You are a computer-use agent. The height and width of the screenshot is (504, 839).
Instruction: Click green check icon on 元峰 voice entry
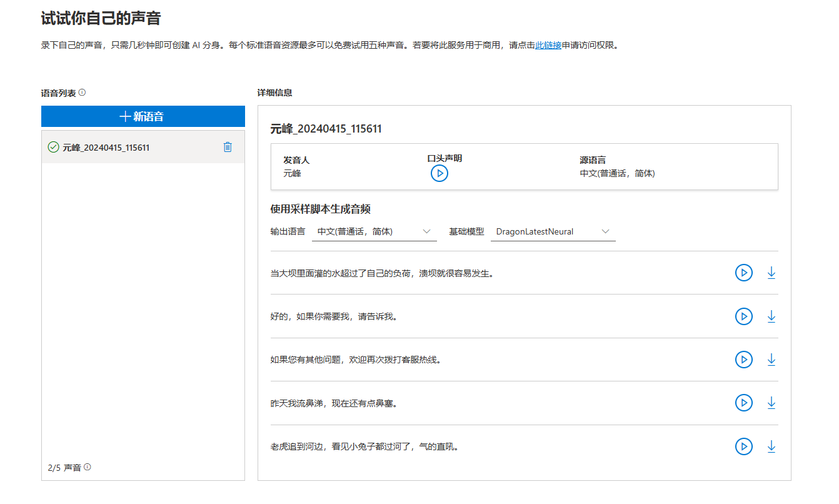click(53, 147)
